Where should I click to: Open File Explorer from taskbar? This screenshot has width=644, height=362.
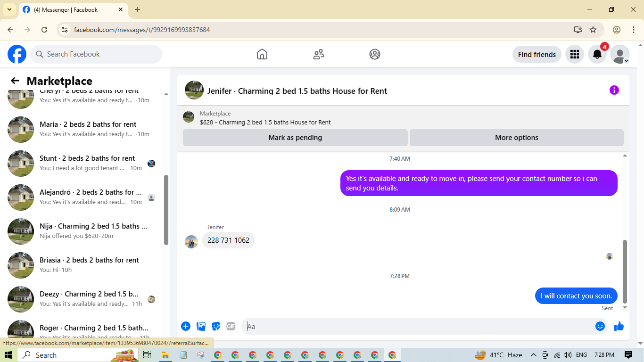[165, 355]
